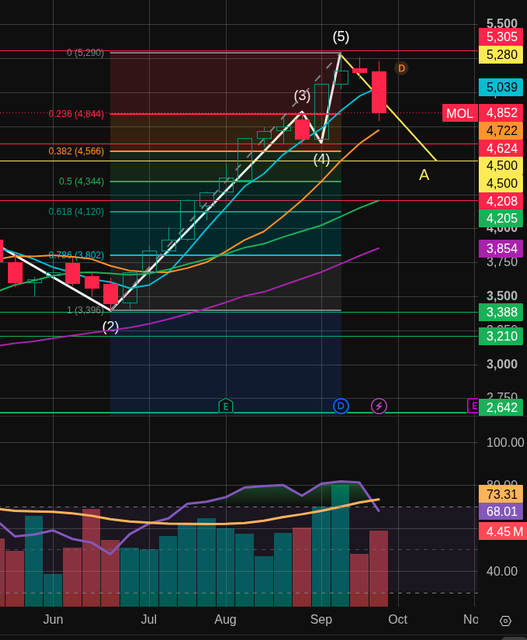Click the green 4,205 price label
The height and width of the screenshot is (640, 527).
pyautogui.click(x=501, y=218)
